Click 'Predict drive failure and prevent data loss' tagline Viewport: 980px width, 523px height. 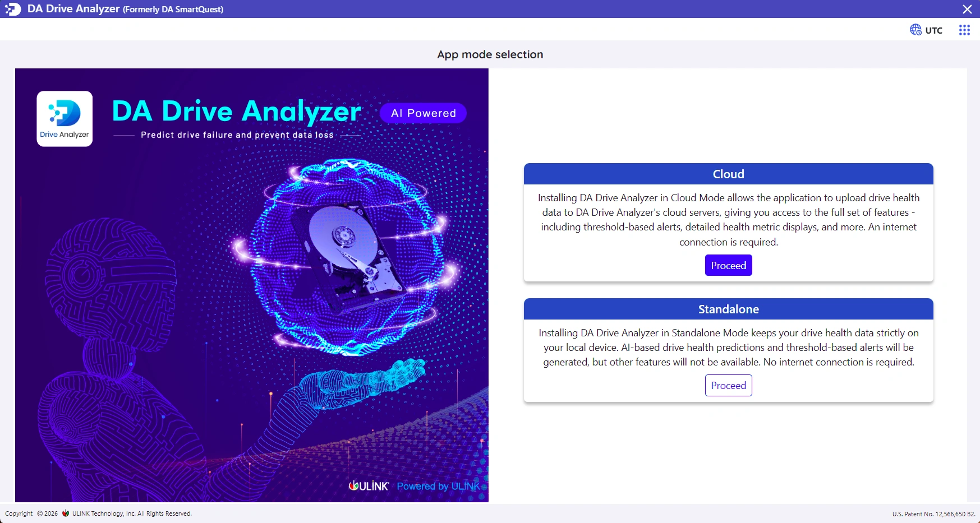coord(237,135)
